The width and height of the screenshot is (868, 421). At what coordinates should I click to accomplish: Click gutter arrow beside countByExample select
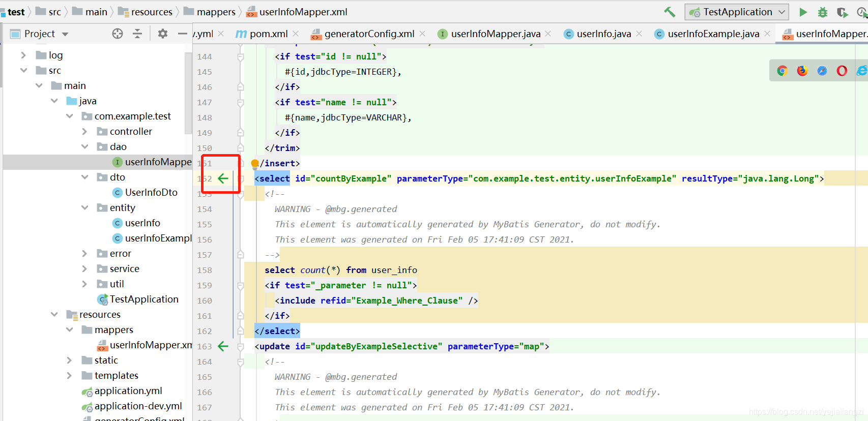pos(223,178)
